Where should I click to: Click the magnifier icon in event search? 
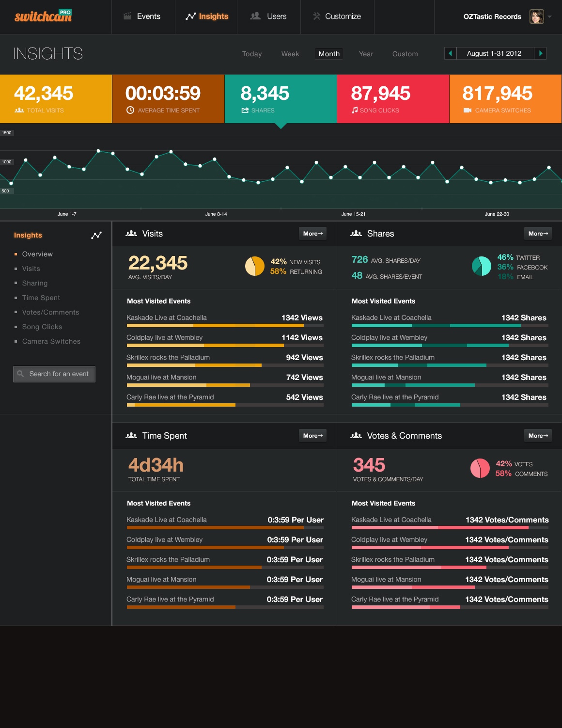(x=20, y=374)
